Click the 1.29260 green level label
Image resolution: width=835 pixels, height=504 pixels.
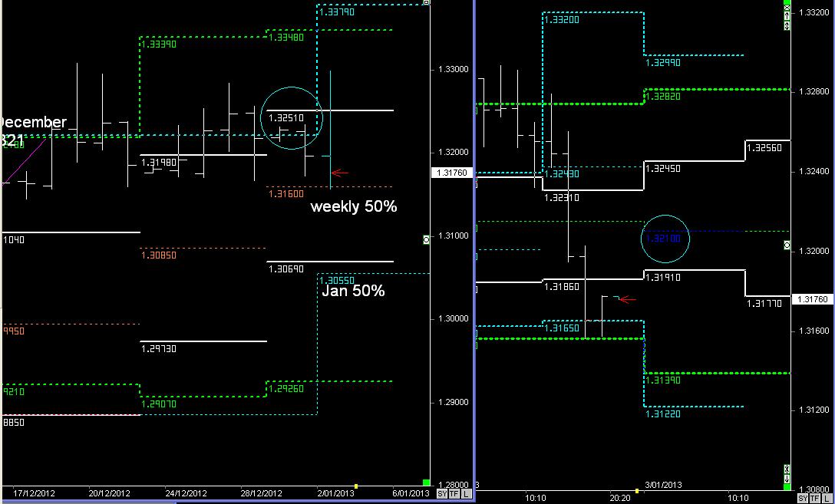pyautogui.click(x=286, y=388)
